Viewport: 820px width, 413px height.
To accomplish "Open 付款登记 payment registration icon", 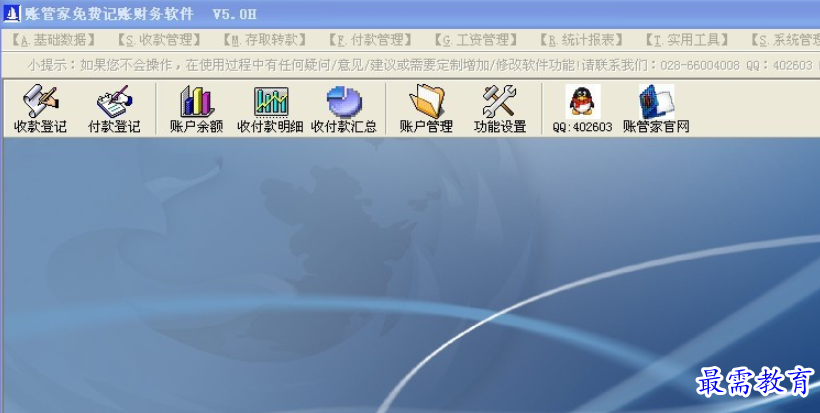I will (x=114, y=109).
